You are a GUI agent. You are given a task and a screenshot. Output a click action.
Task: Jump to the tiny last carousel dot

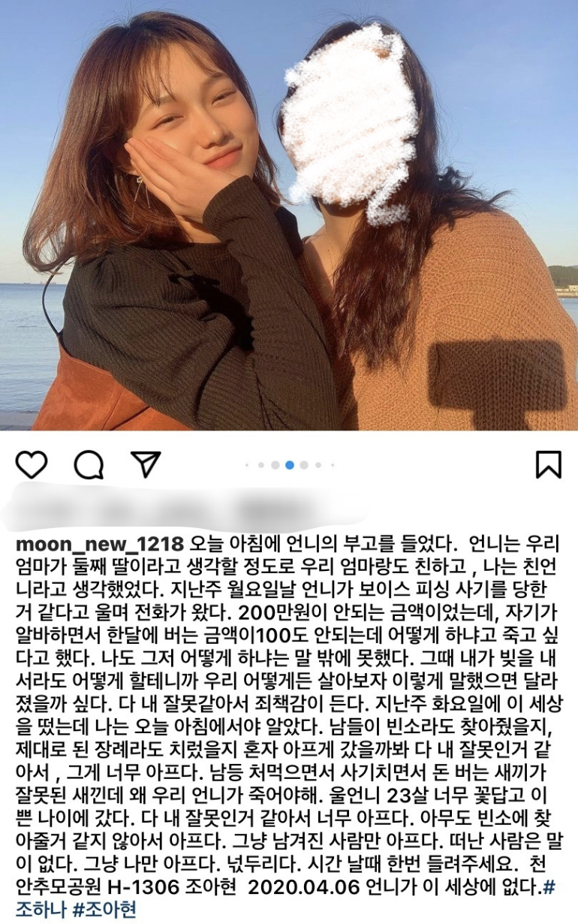tap(332, 465)
